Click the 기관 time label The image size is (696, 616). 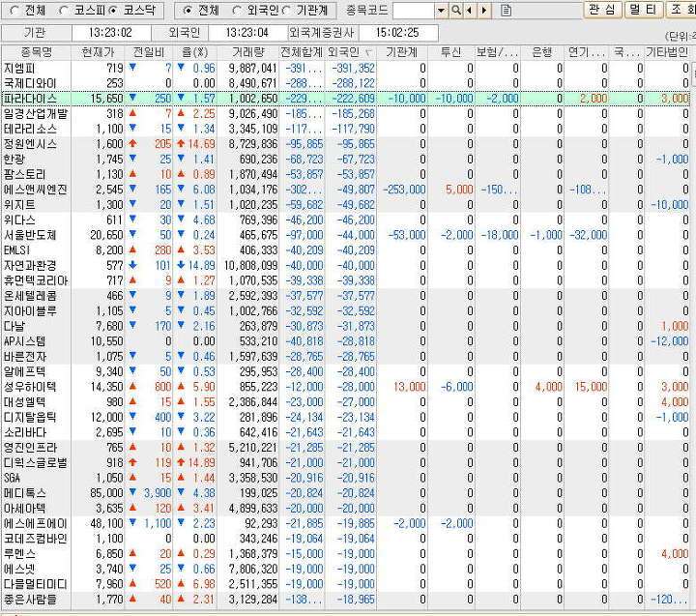point(35,33)
